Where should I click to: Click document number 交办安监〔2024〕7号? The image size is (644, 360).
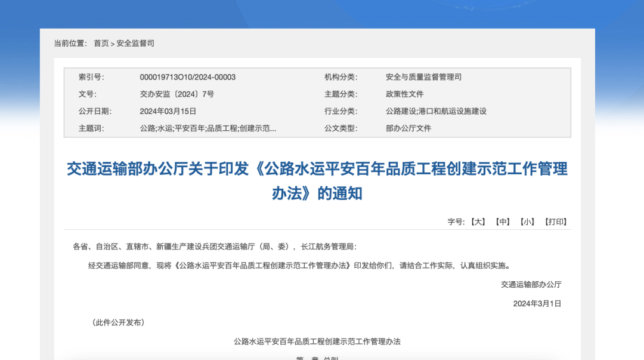click(177, 94)
